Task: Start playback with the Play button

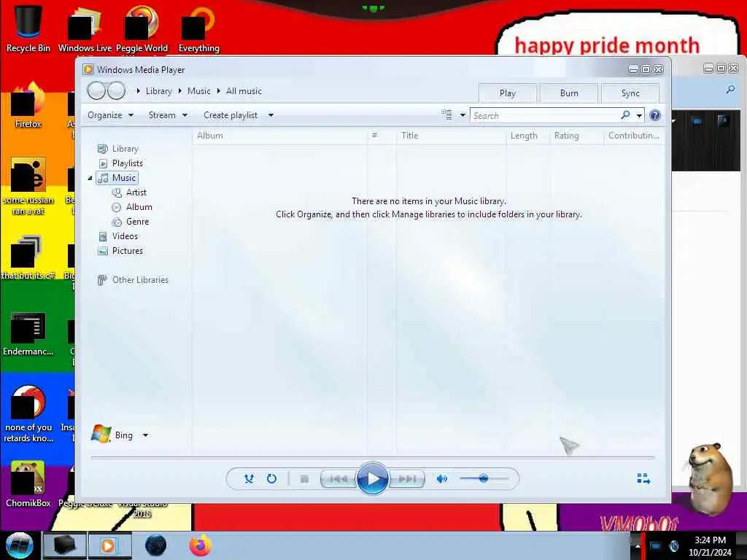Action: (373, 478)
